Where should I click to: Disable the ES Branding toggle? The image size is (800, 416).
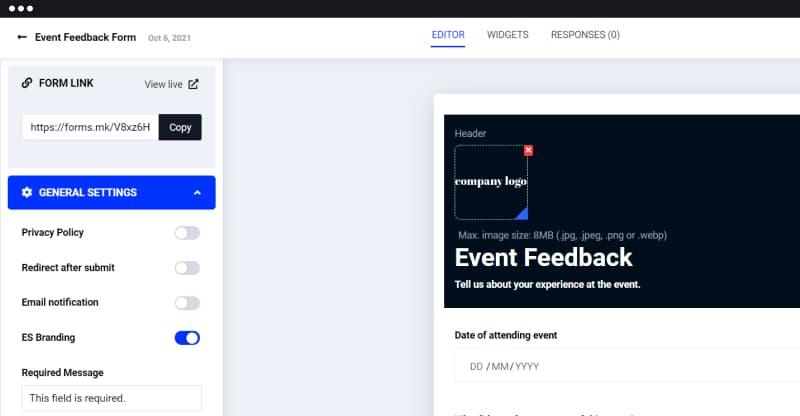(187, 338)
